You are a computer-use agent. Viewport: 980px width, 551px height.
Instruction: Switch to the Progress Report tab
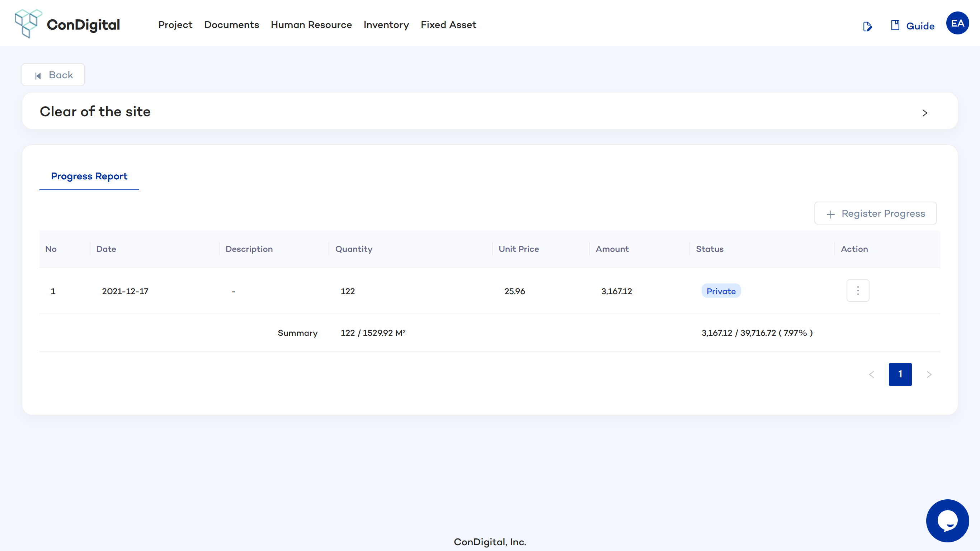pos(89,176)
